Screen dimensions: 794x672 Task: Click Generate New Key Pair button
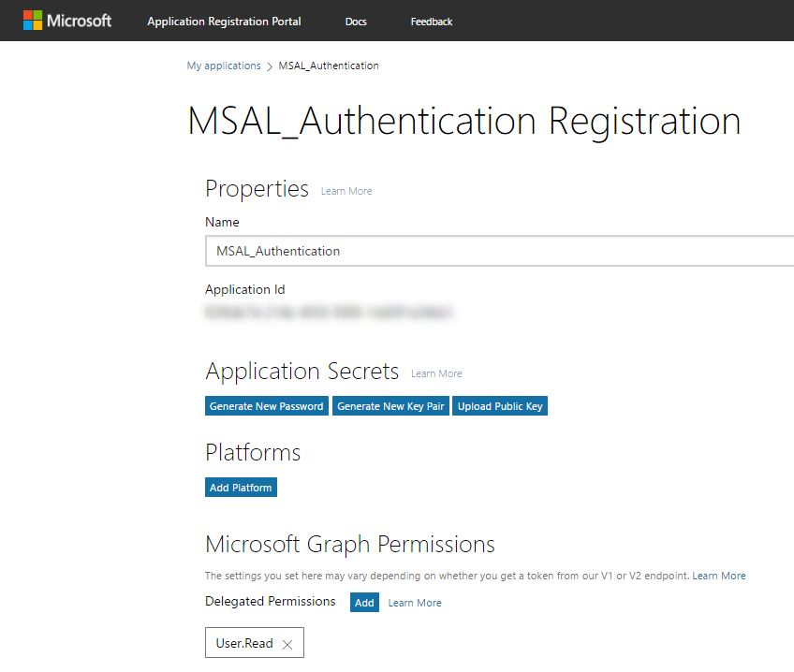point(390,406)
